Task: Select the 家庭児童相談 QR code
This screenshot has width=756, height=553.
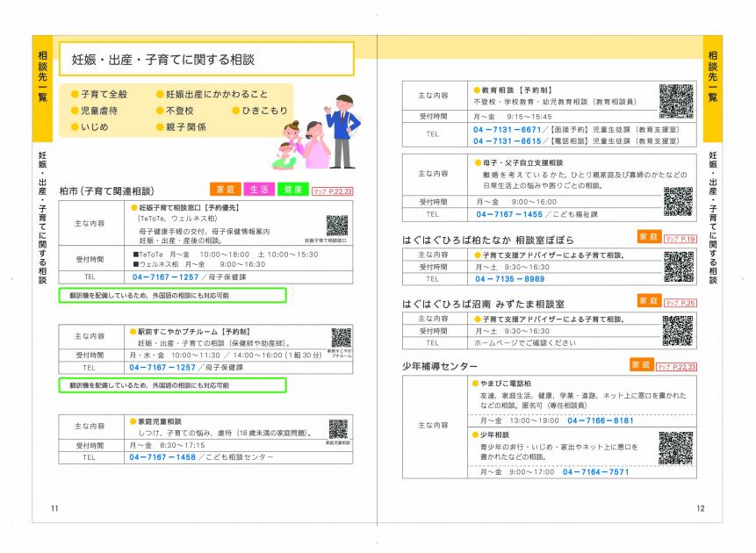Action: (338, 428)
